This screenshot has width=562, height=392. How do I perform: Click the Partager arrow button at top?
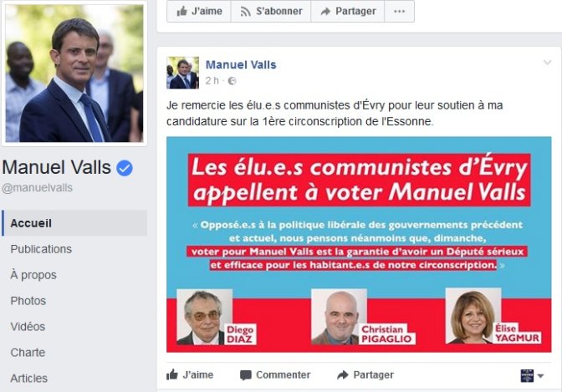348,11
